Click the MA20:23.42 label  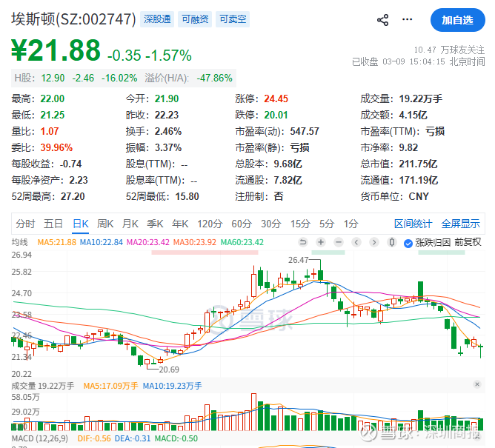coord(148,242)
